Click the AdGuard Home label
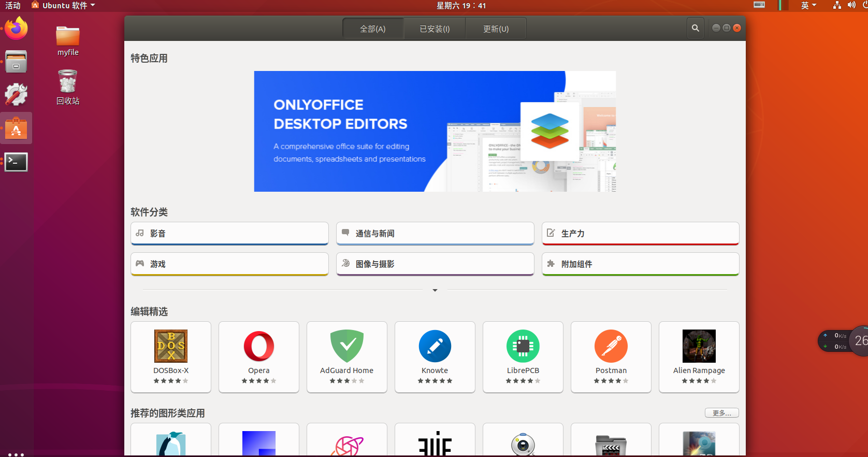 [347, 370]
